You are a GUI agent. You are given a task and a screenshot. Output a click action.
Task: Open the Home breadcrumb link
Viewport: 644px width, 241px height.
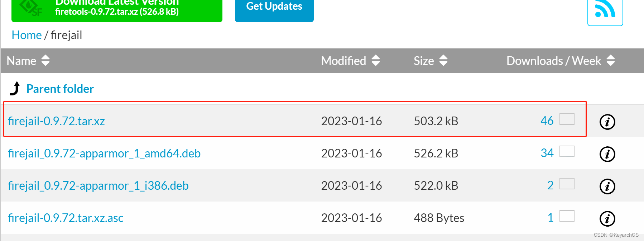click(x=27, y=35)
